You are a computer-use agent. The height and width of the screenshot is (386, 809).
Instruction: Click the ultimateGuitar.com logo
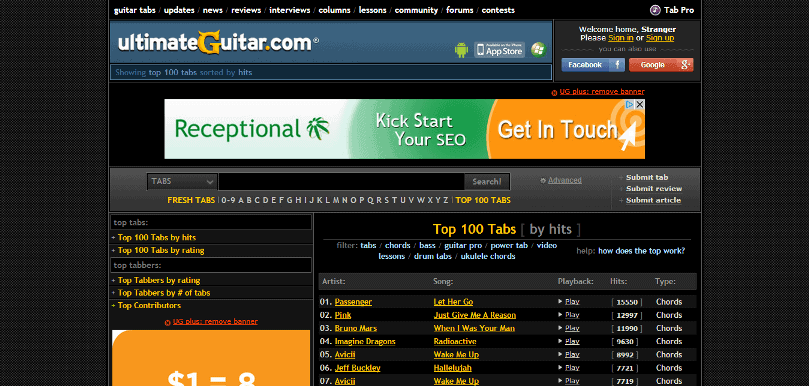click(x=218, y=42)
